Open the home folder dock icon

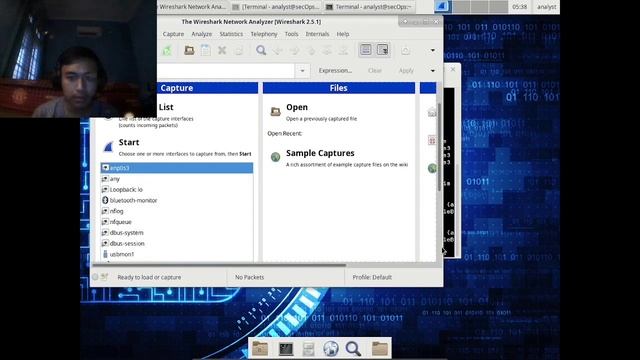(260, 349)
